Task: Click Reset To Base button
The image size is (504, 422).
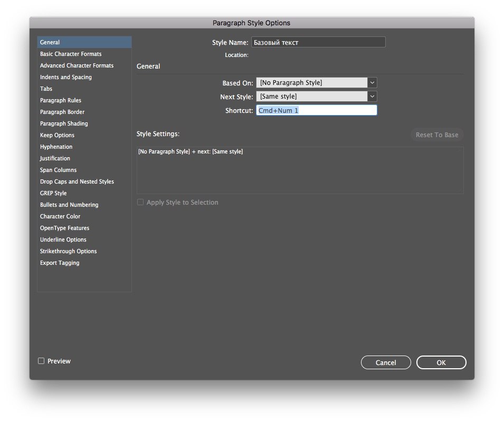Action: coord(437,135)
